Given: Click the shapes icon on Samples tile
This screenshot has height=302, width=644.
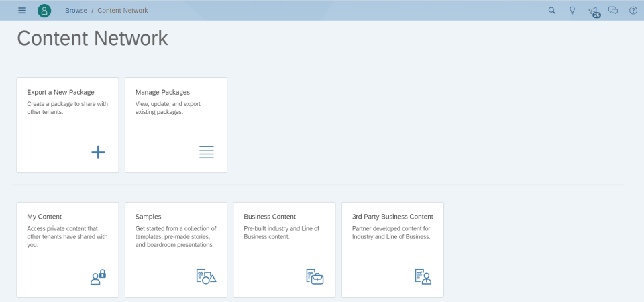Looking at the screenshot, I should point(206,276).
